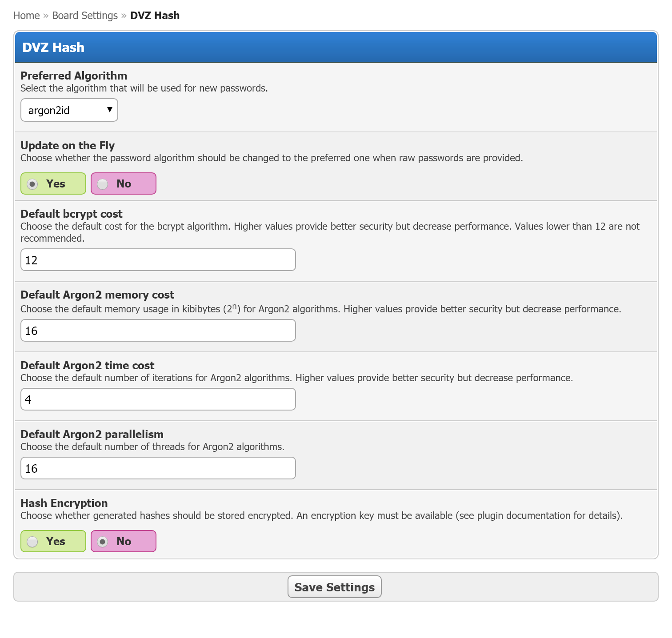Navigate to Board Settings breadcrumb link
Viewport: 672px width, 638px height.
85,16
